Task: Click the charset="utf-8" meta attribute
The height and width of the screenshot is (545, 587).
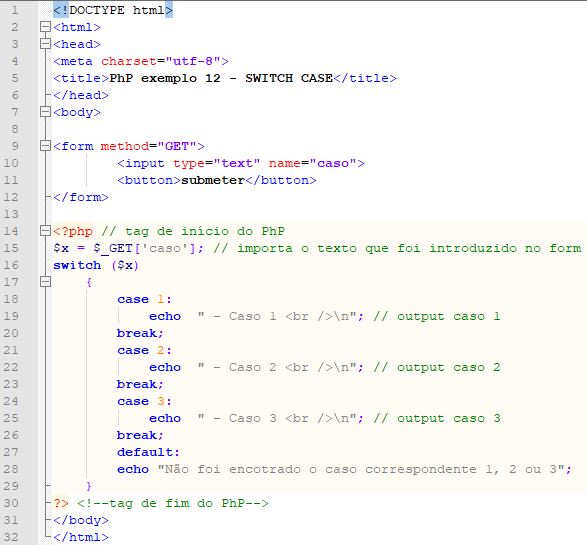Action: (x=161, y=61)
